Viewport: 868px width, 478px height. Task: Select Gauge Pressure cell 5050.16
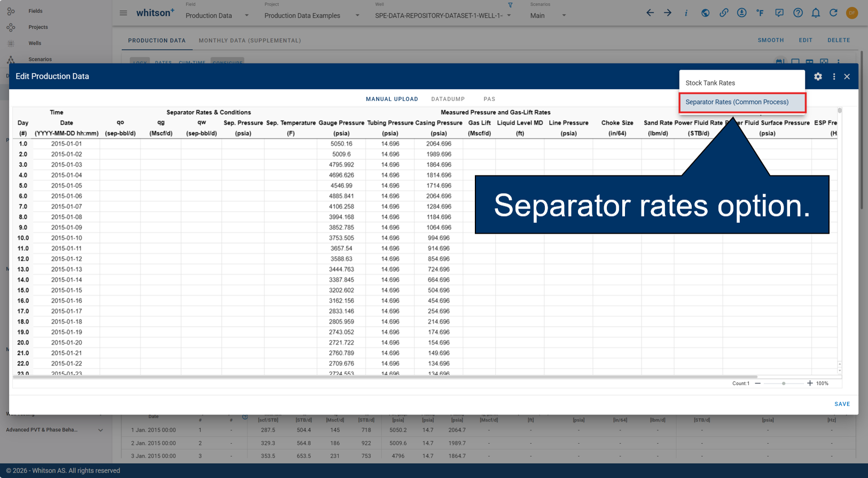[x=341, y=144]
